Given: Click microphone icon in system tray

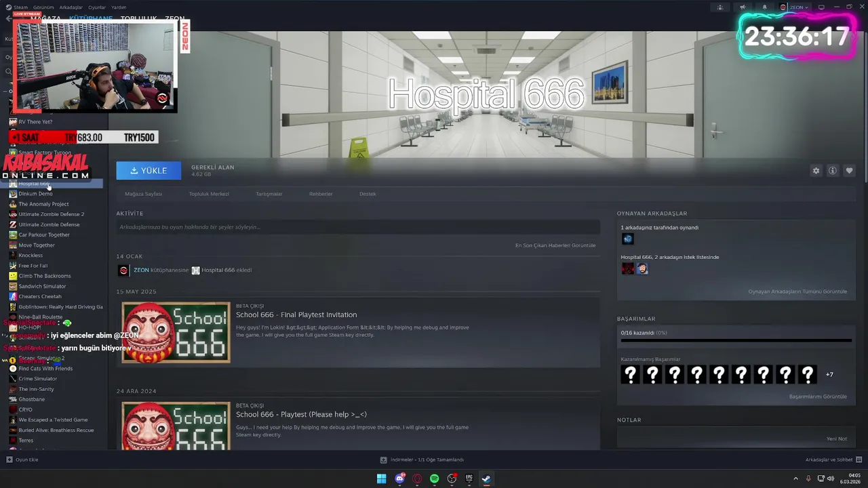Looking at the screenshot, I should pos(809,479).
